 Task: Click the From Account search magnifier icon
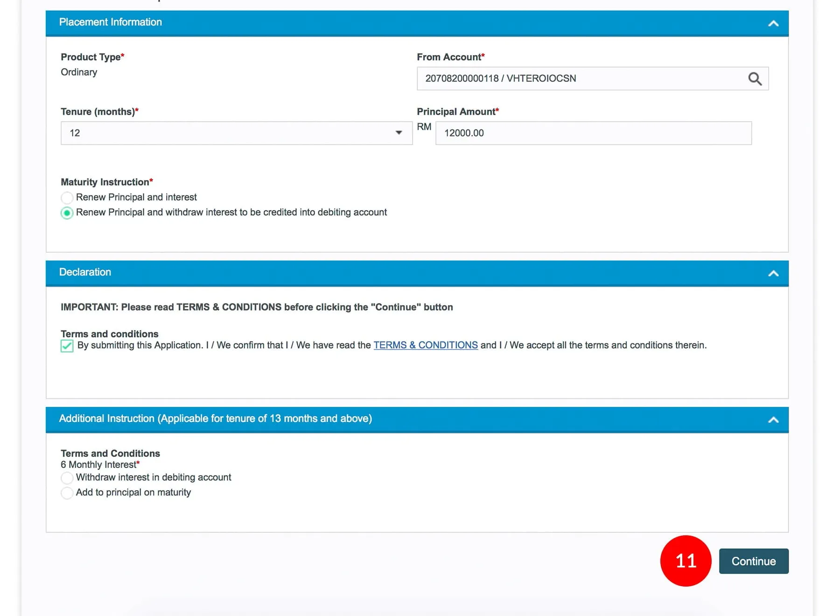click(755, 79)
